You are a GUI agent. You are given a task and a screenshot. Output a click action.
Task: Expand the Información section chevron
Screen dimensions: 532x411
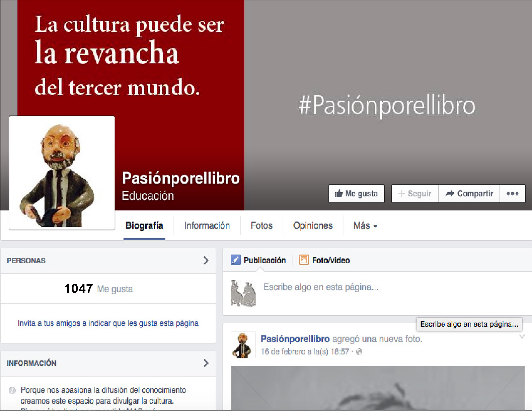point(206,363)
